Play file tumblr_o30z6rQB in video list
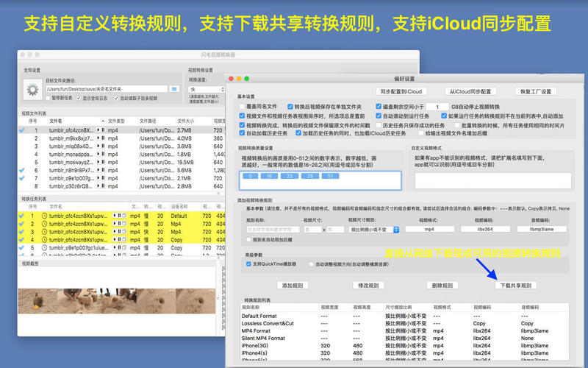The image size is (588, 368). [98, 186]
